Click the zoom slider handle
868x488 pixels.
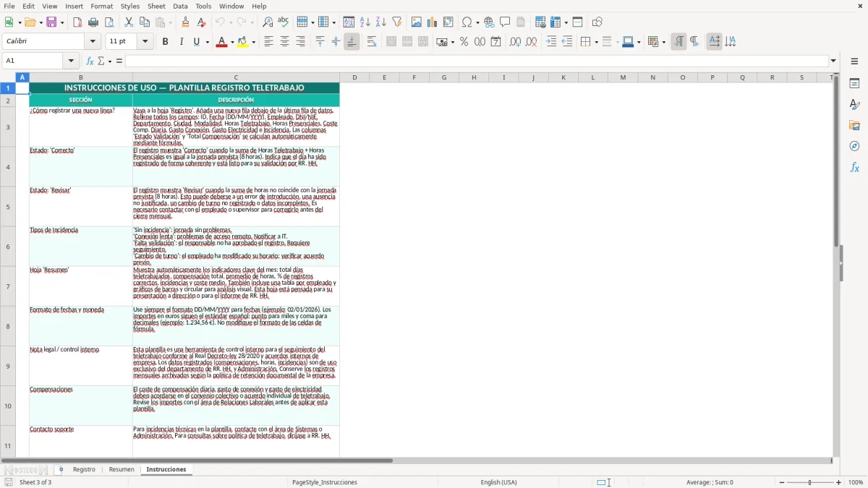[809, 482]
